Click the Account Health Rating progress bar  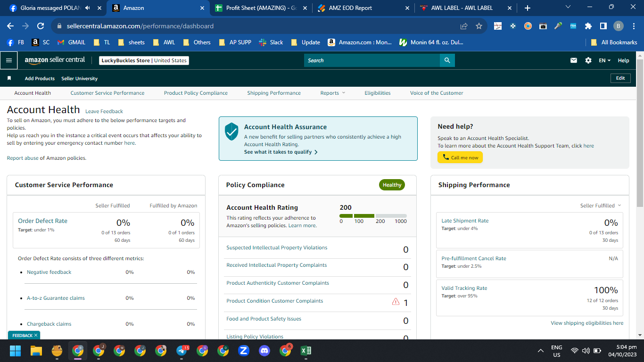(x=373, y=216)
